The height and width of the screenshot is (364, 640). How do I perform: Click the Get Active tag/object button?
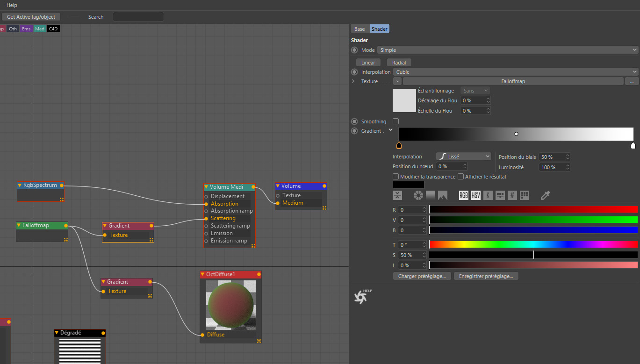31,17
